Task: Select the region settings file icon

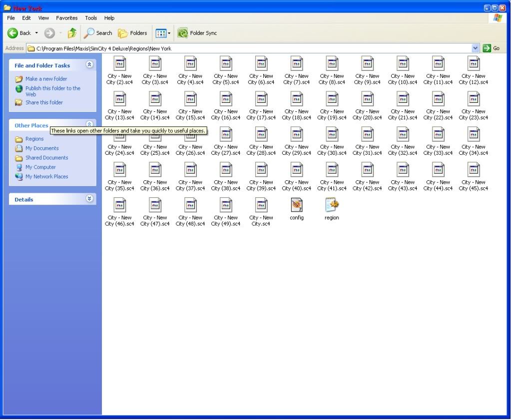Action: click(332, 205)
